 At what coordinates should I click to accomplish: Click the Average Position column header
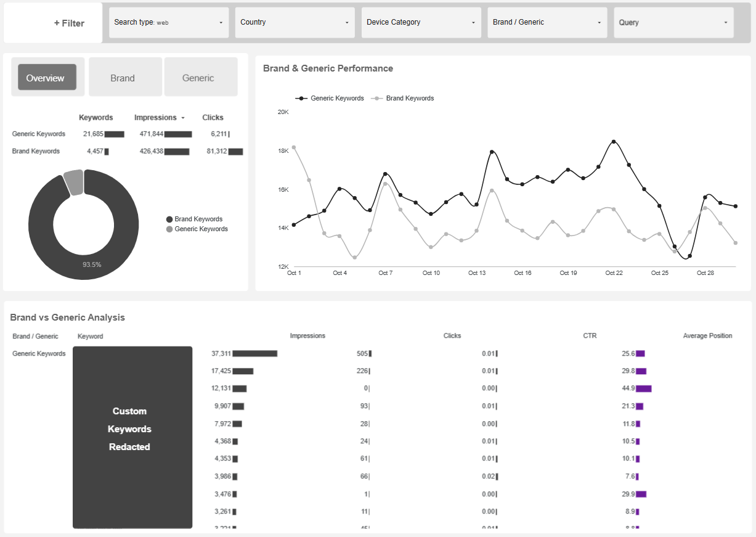point(707,335)
